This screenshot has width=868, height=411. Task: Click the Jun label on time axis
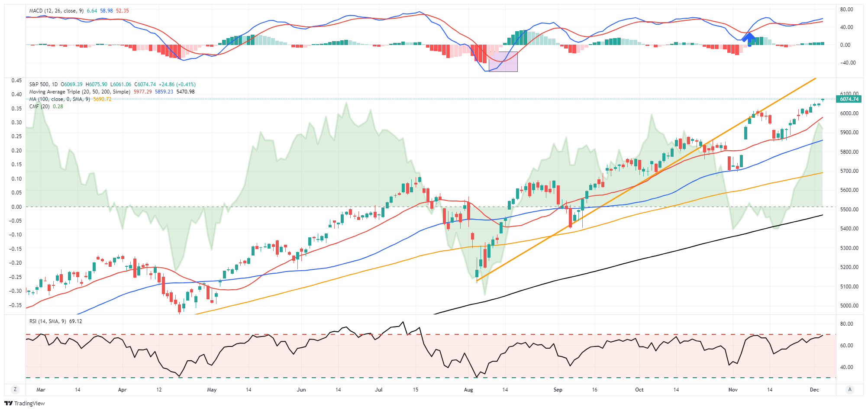(x=301, y=390)
